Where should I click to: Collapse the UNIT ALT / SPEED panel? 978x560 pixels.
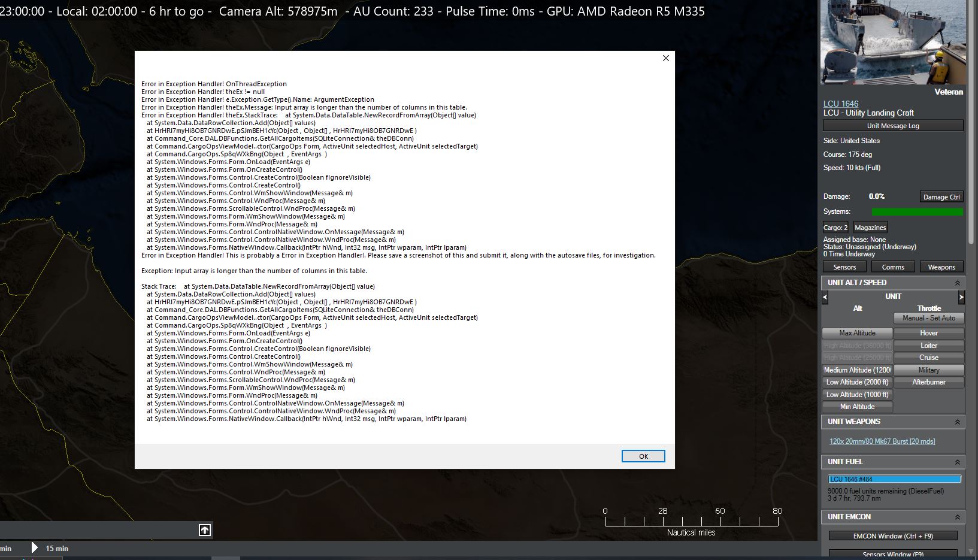(958, 282)
